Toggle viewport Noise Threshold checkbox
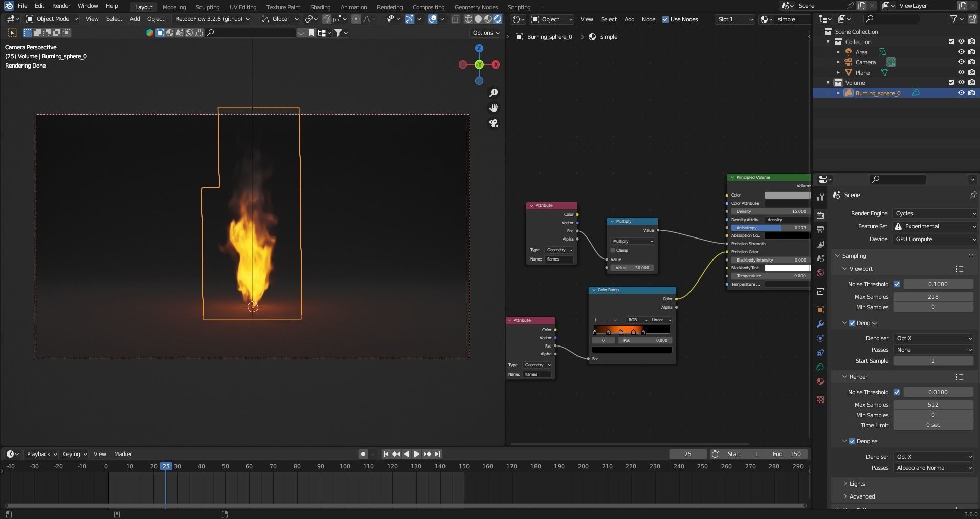980x519 pixels. 897,284
